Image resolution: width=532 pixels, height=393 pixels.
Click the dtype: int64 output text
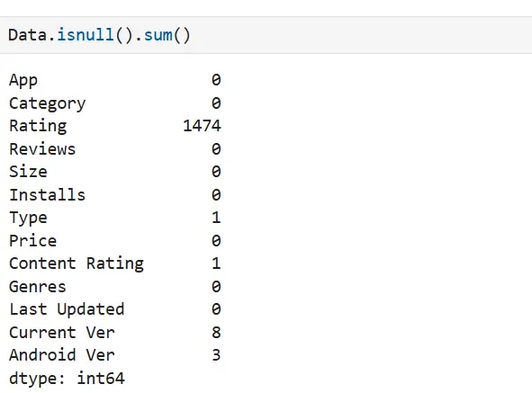pyautogui.click(x=67, y=379)
